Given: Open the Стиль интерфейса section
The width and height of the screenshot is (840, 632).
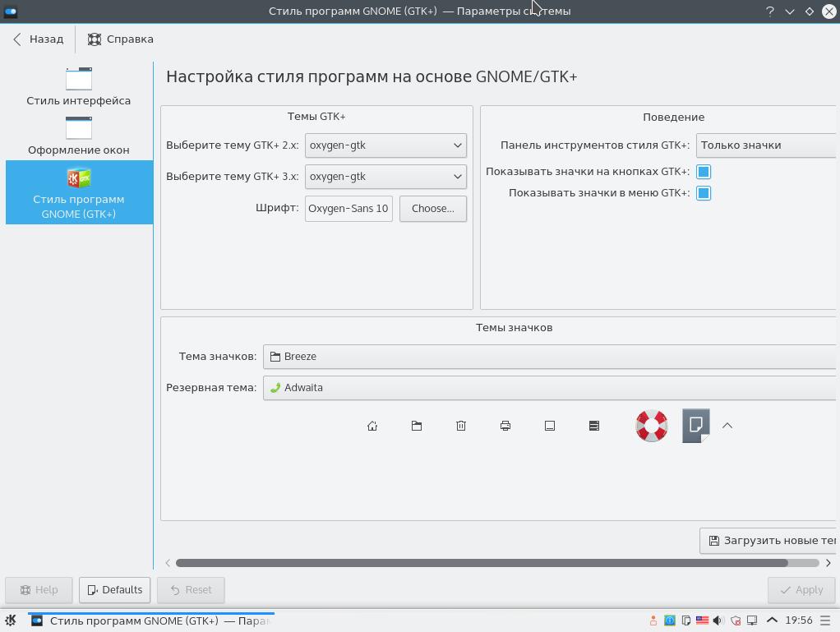Looking at the screenshot, I should click(79, 86).
